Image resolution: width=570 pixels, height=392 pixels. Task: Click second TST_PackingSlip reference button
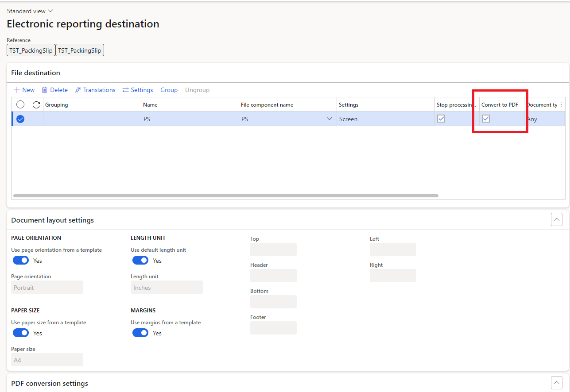80,50
